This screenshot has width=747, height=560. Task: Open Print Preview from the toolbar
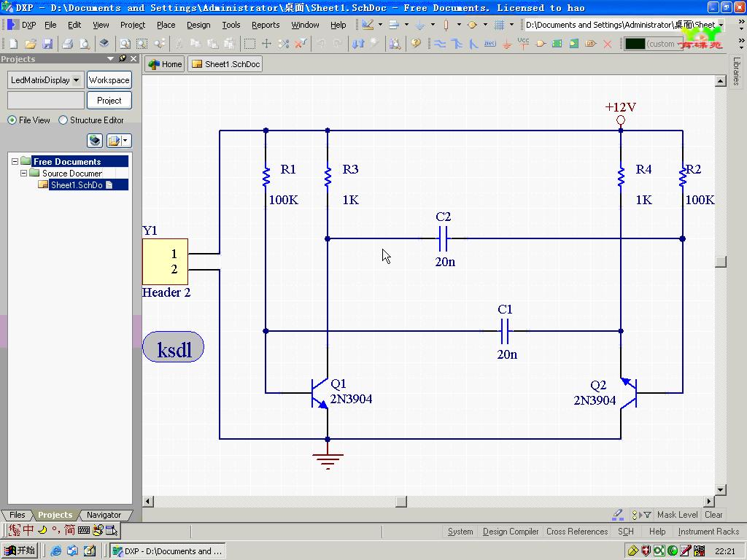85,44
